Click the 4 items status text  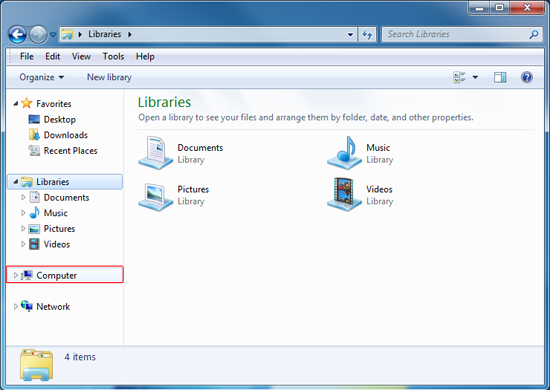(x=80, y=357)
